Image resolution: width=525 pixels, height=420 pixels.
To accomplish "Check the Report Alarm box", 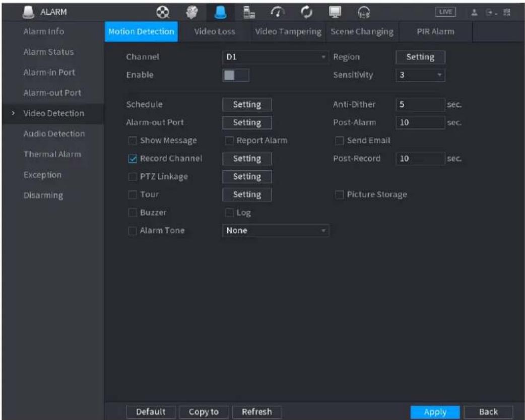I will click(229, 141).
